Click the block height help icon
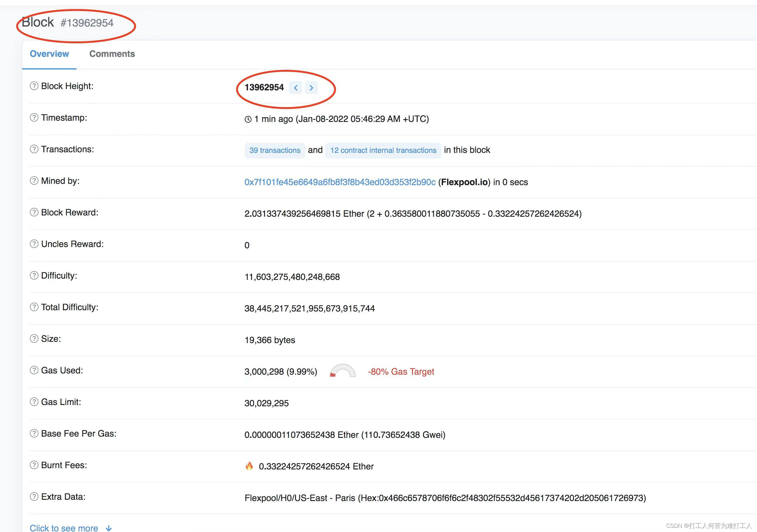Image resolution: width=757 pixels, height=532 pixels. tap(33, 86)
